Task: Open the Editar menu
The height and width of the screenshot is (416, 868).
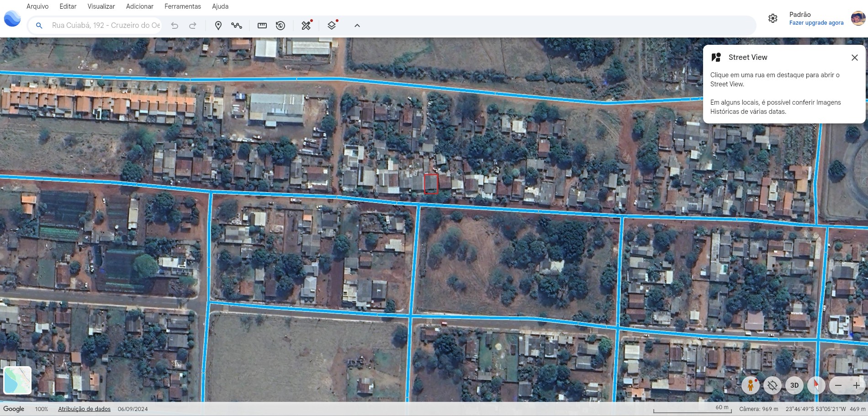Action: coord(68,6)
